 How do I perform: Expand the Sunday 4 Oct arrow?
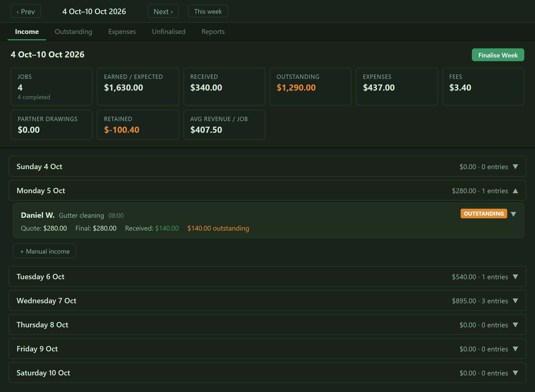point(515,167)
